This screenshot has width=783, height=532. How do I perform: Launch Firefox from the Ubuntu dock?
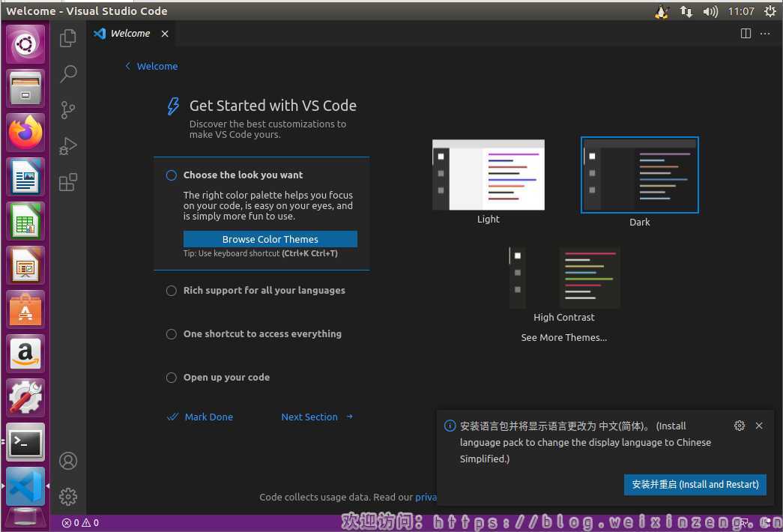pos(26,133)
